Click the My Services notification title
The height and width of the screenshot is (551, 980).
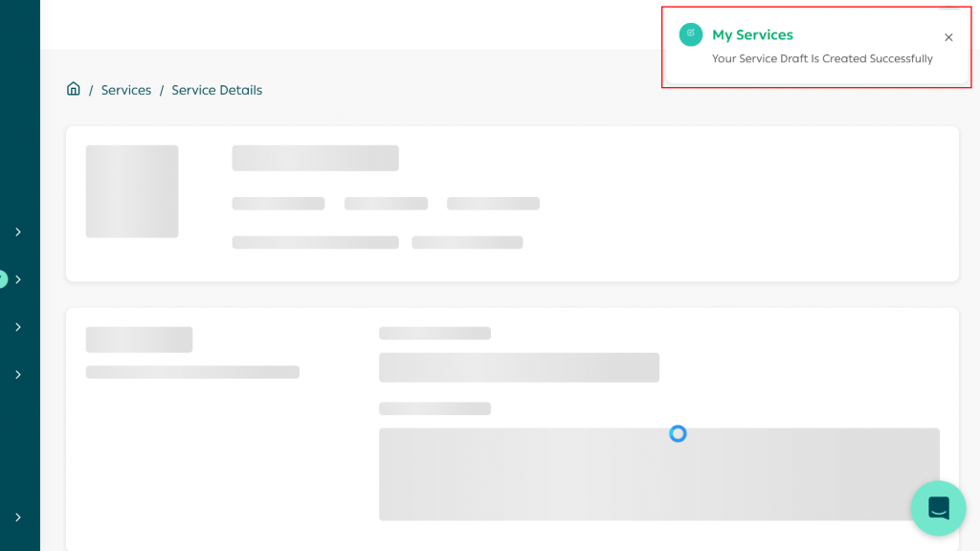tap(752, 34)
